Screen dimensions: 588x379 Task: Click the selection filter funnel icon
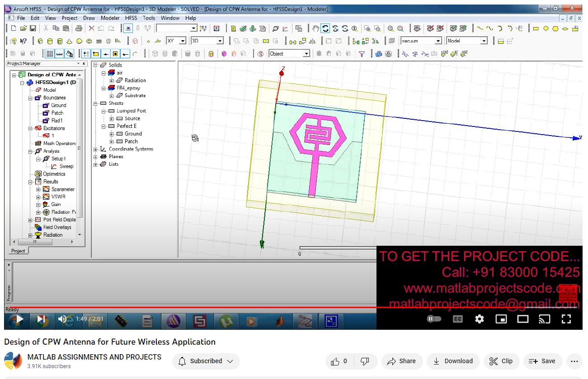pyautogui.click(x=362, y=54)
